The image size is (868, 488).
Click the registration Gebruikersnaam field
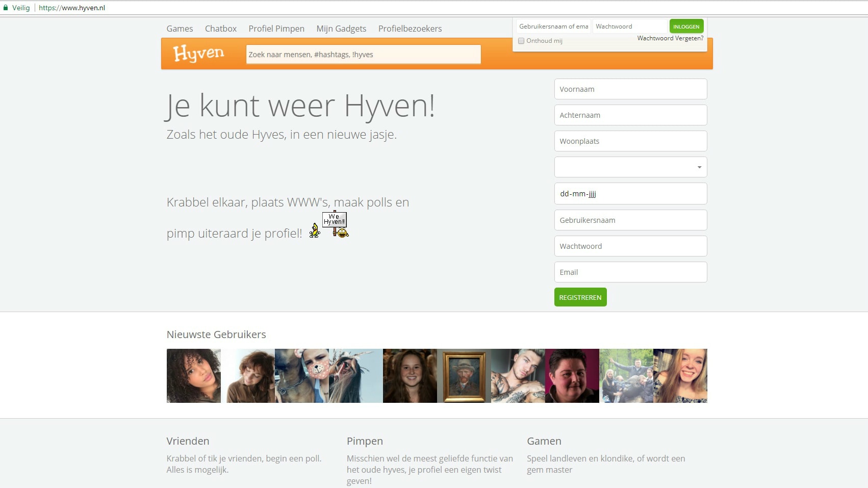pos(631,220)
